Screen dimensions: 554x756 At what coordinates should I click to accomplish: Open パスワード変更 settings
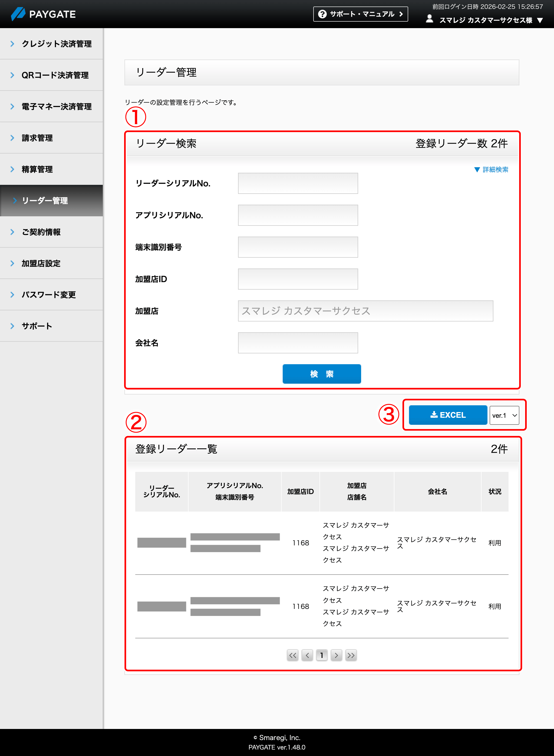(x=48, y=295)
